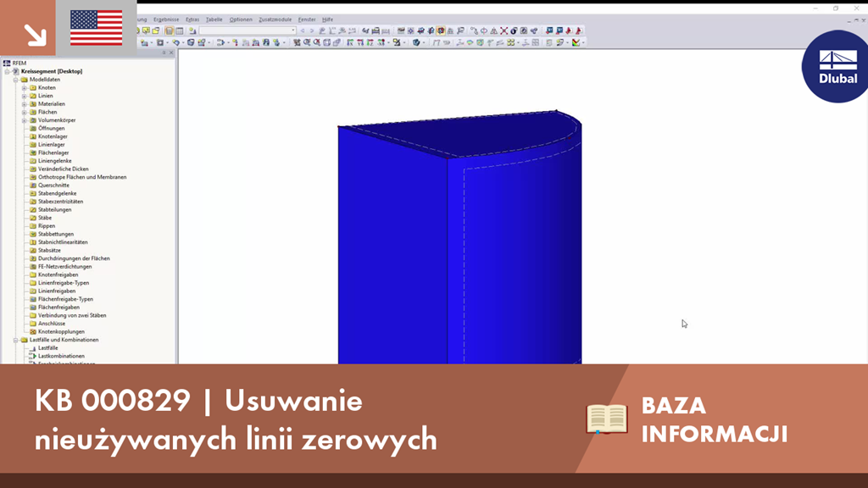The image size is (868, 488).
Task: Expand the Knoten tree node
Action: tap(25, 88)
